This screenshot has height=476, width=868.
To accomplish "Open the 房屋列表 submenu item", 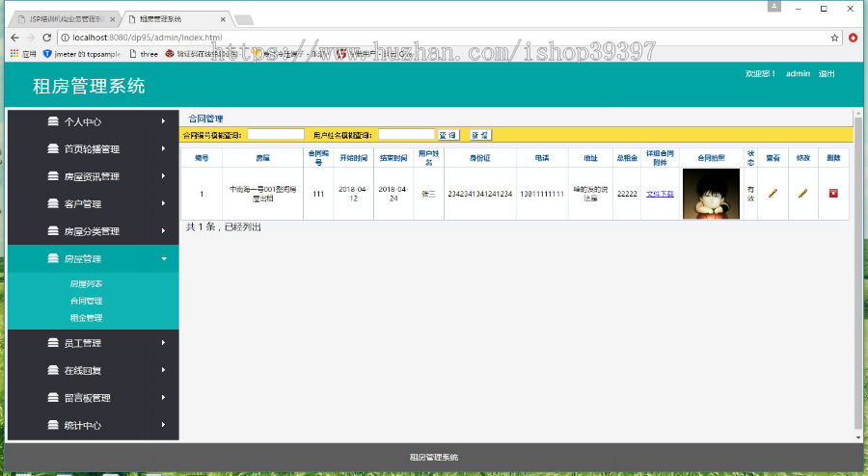I will tap(86, 283).
